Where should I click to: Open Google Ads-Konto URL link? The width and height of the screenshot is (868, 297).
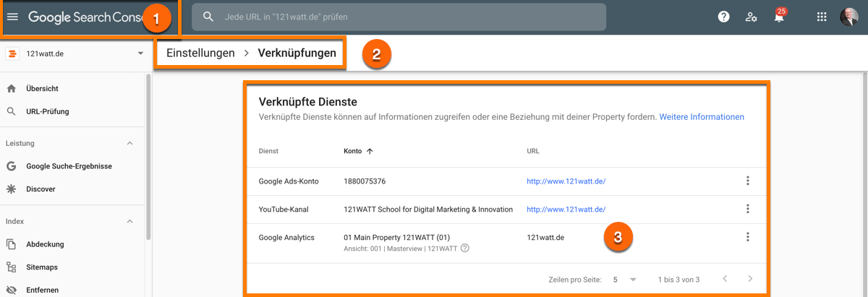pos(566,181)
